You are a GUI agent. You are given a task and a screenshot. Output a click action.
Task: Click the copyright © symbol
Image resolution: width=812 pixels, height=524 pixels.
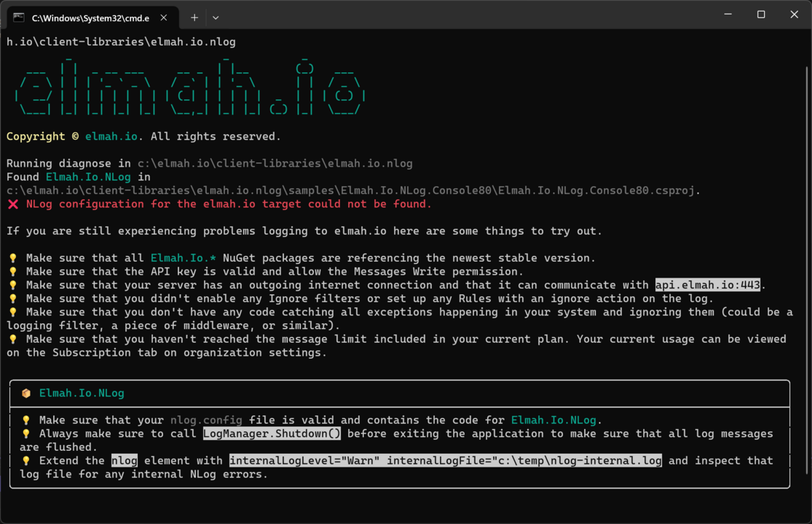click(x=75, y=137)
